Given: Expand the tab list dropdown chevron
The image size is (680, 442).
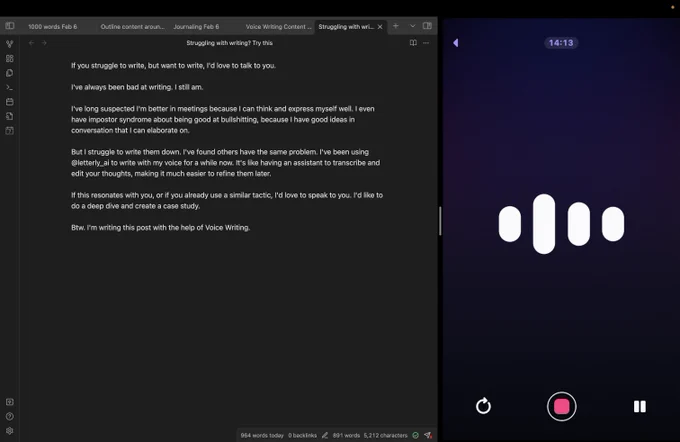Looking at the screenshot, I should click(412, 26).
